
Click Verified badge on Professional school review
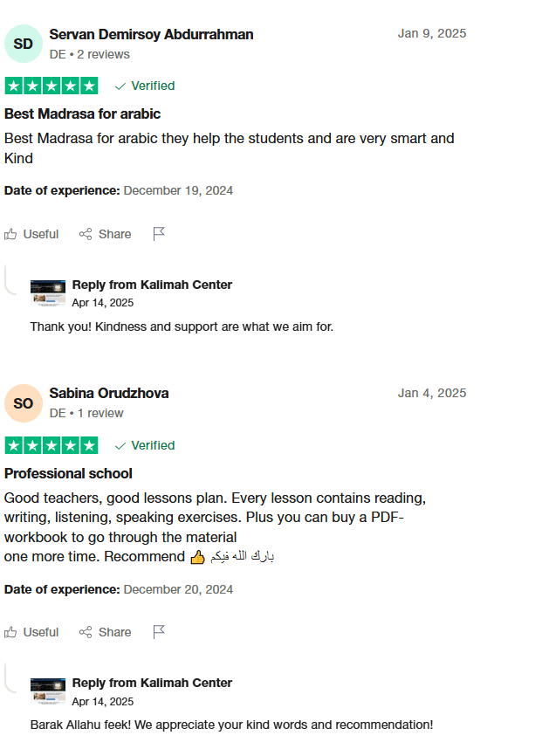[145, 445]
